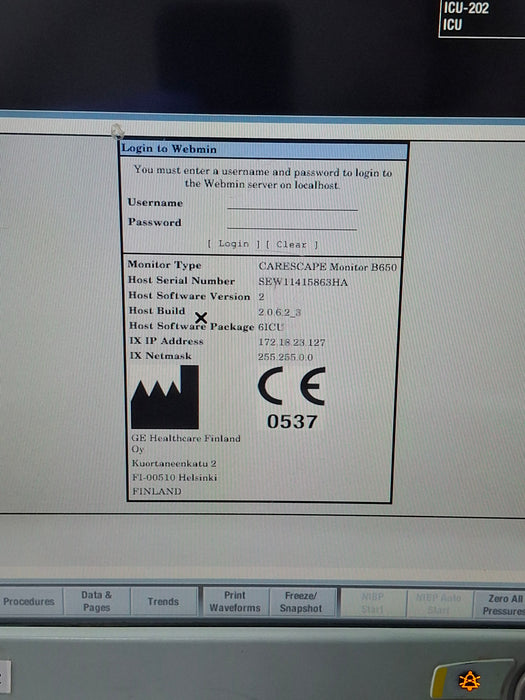Viewport: 525px width, 700px height.
Task: Select Print Waveforms button
Action: (235, 602)
